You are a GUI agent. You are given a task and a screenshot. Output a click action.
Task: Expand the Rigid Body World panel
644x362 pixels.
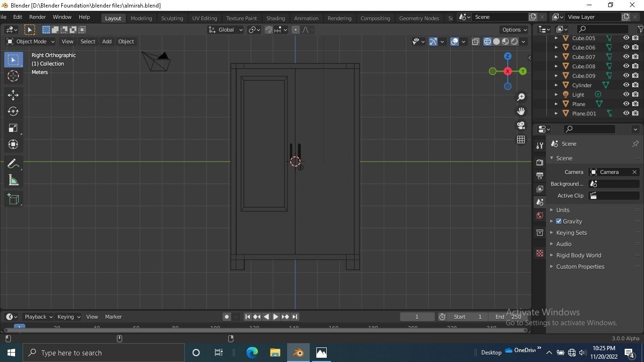[x=578, y=255]
